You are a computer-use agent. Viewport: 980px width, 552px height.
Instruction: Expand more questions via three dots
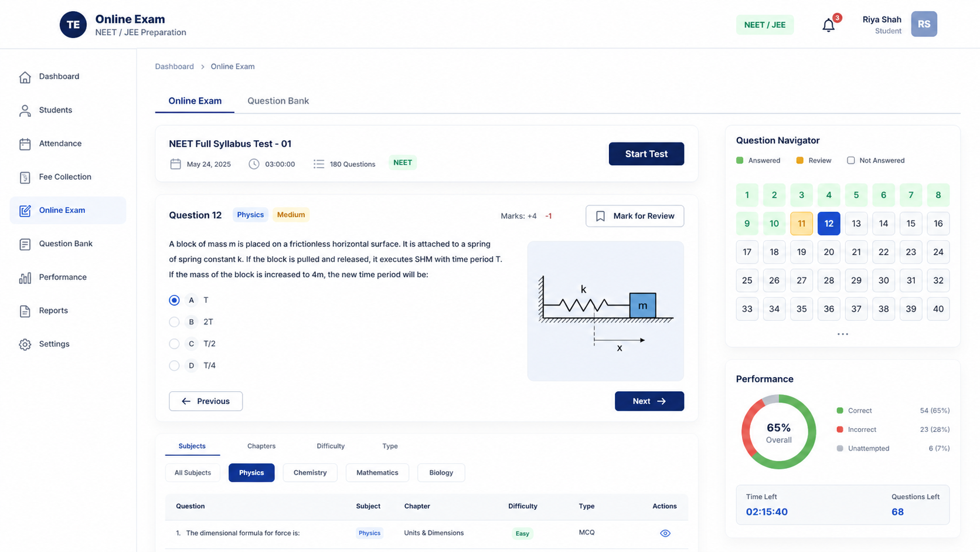(842, 334)
